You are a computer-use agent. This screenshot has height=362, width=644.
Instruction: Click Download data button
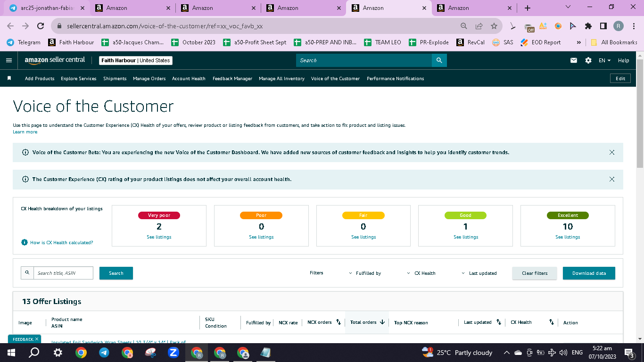(x=589, y=273)
